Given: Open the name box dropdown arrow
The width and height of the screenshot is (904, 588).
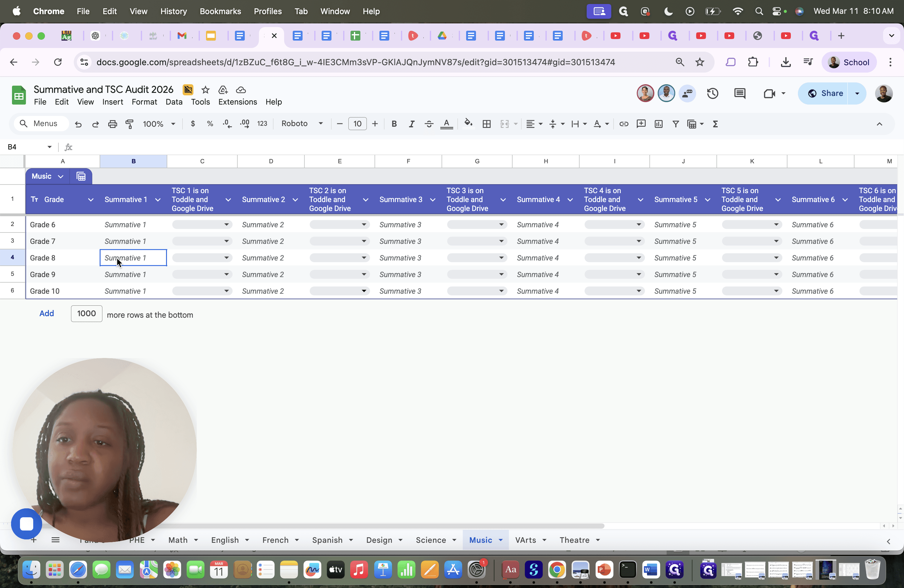Looking at the screenshot, I should [x=50, y=147].
